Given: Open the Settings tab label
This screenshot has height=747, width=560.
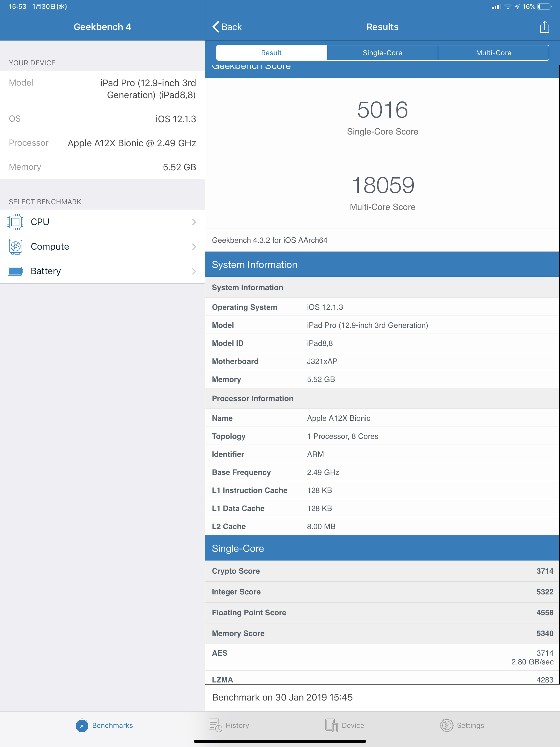Looking at the screenshot, I should 471,725.
